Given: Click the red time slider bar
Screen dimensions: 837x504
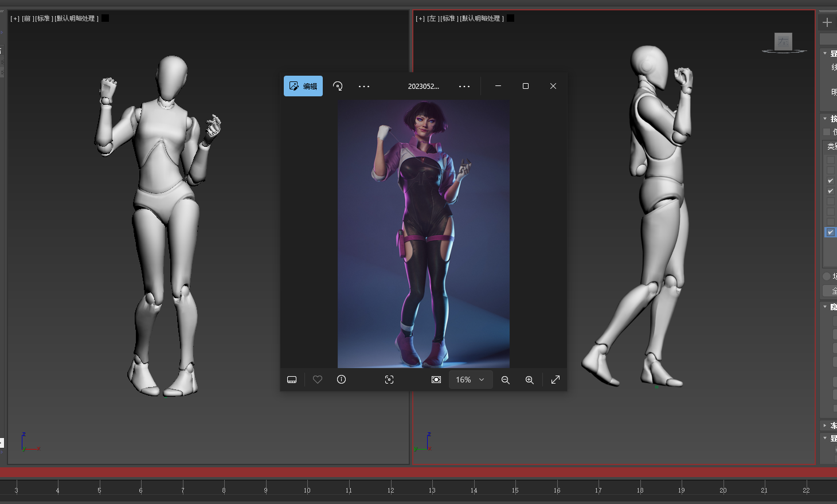Looking at the screenshot, I should [418, 472].
